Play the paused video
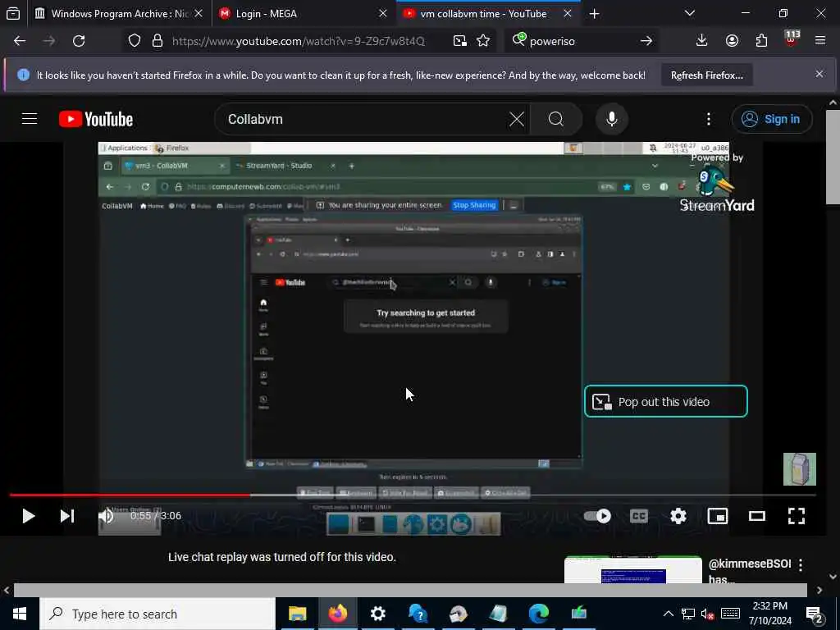Image resolution: width=840 pixels, height=630 pixels. coord(29,516)
